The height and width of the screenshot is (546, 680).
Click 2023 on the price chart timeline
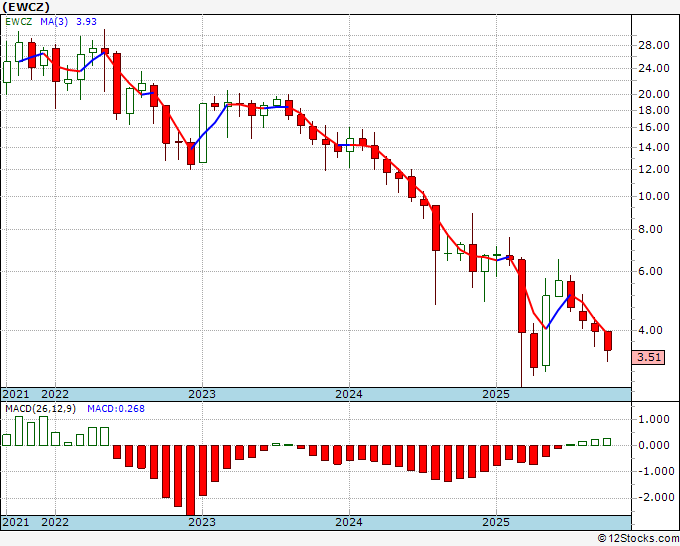point(202,394)
